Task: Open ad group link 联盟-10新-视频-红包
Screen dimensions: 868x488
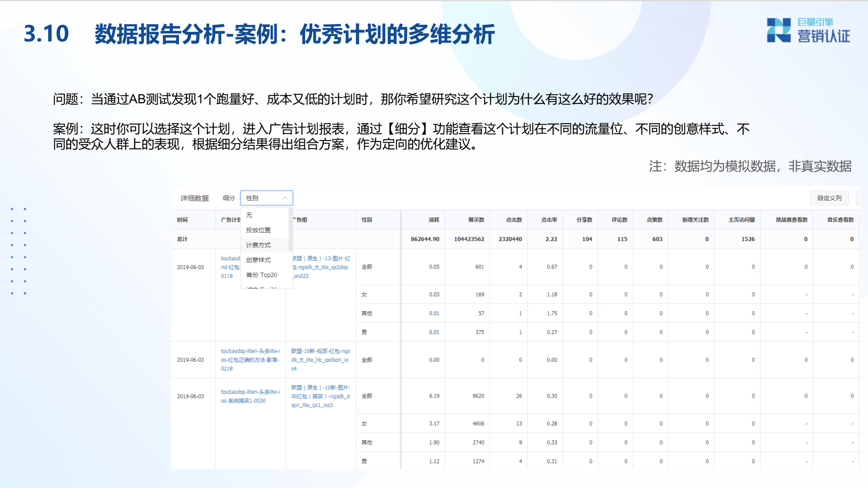Action: pos(320,360)
